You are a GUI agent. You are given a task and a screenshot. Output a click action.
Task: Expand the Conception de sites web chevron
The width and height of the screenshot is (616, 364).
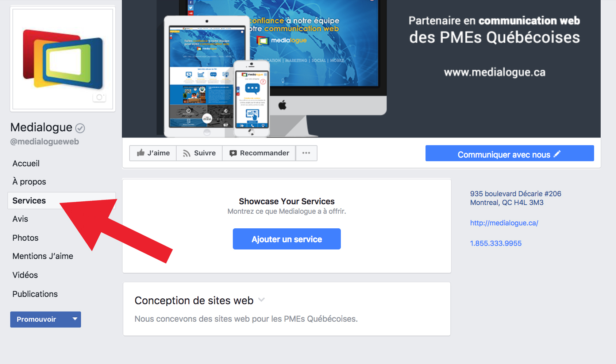(x=261, y=300)
